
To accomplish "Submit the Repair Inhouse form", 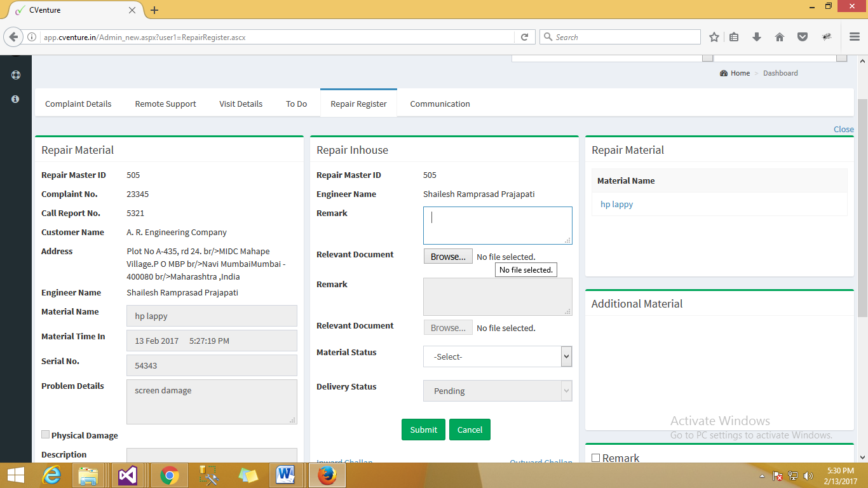I will (423, 430).
